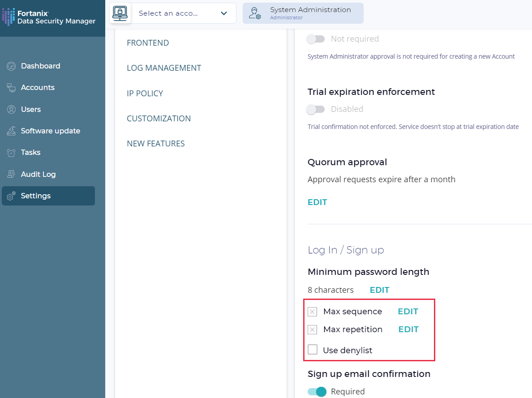Toggle Trial expiration enforcement switch

[315, 109]
